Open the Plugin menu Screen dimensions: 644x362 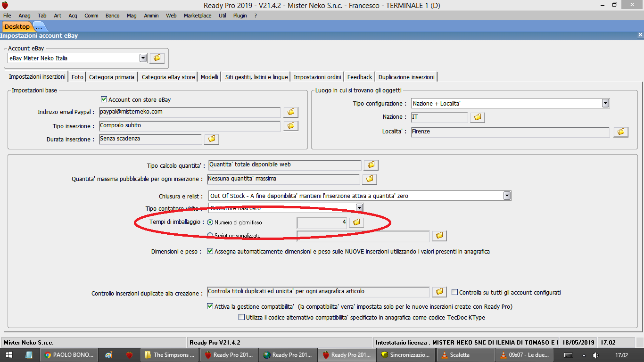coord(240,16)
